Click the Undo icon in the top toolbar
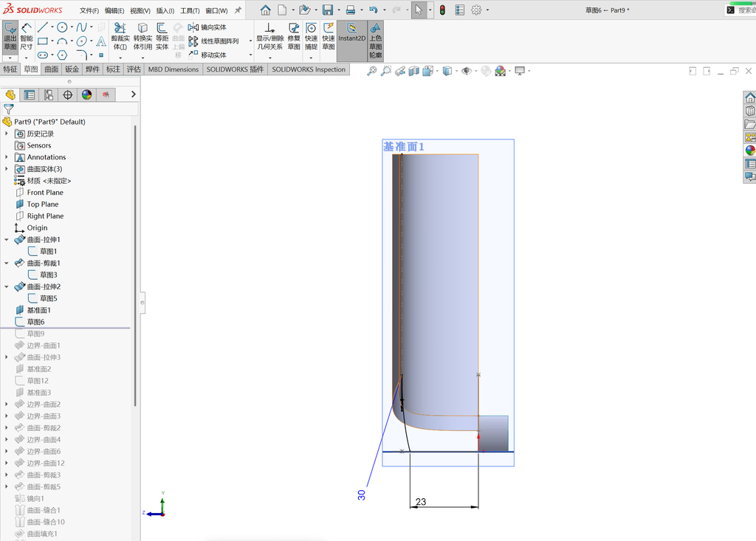Screen dimensions: 756x541 (373, 10)
